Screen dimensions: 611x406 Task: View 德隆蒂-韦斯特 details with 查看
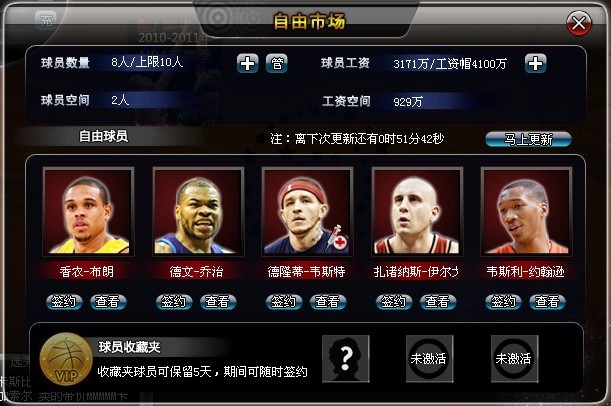328,302
